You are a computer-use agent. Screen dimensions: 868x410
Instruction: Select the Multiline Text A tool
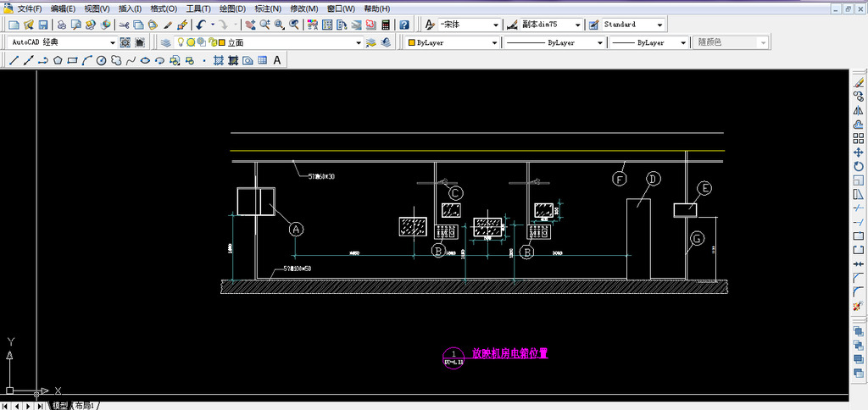pyautogui.click(x=277, y=60)
